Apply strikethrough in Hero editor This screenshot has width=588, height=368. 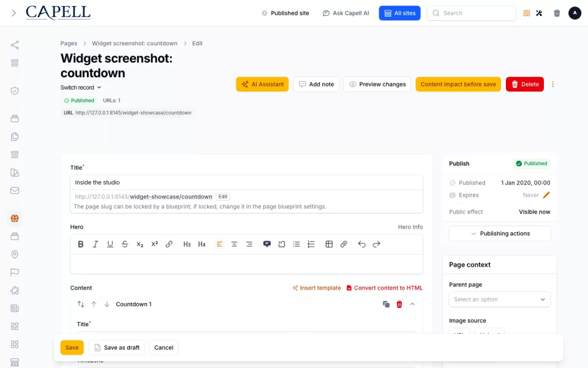point(125,244)
